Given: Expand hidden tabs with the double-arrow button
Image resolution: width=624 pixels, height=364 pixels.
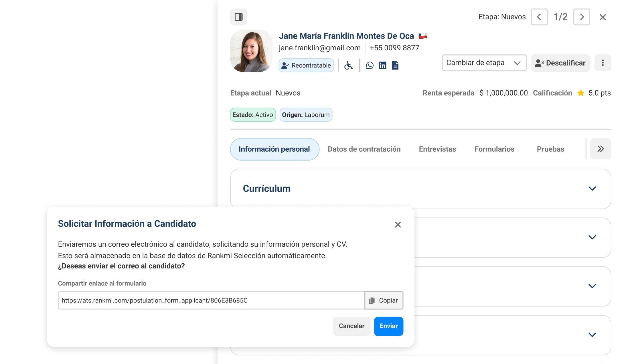Looking at the screenshot, I should point(601,149).
